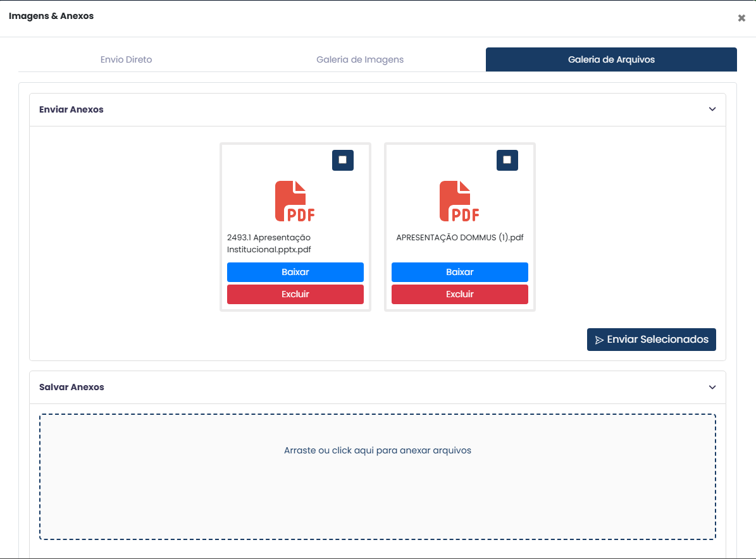Click the file drop zone to attach files
Screen dimensions: 756x559
[378, 476]
